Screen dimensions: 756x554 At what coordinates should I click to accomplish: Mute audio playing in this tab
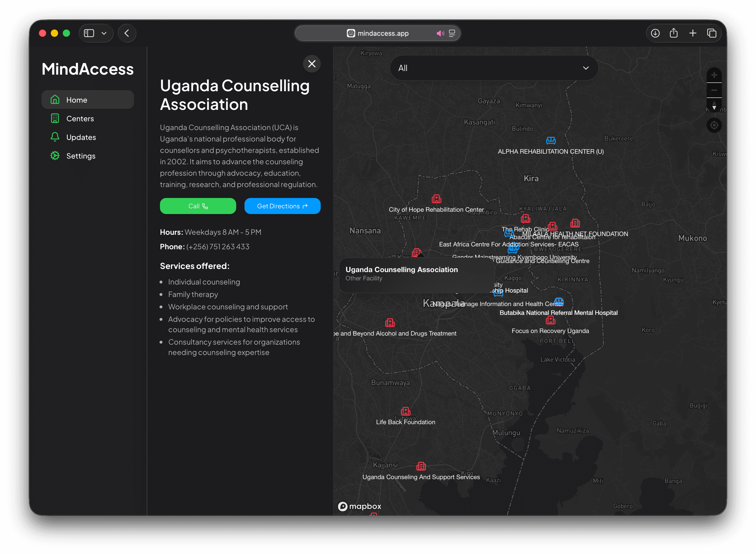coord(440,33)
